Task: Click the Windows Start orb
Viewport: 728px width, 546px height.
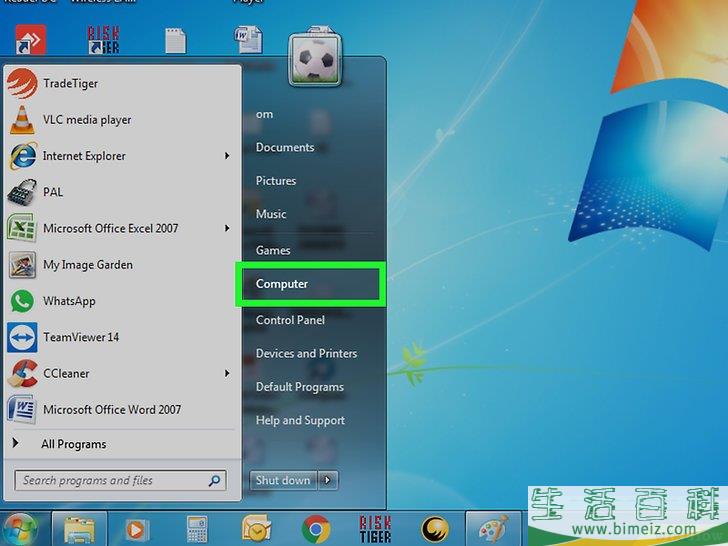Action: (20, 528)
